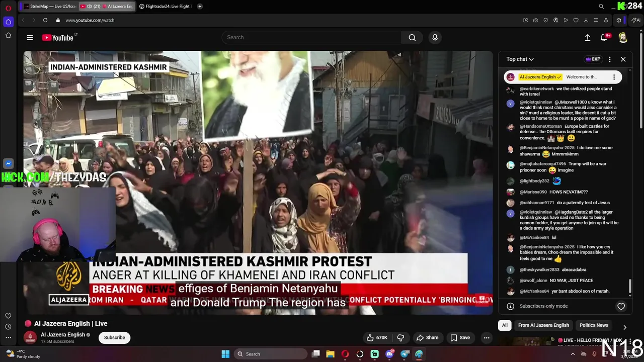The width and height of the screenshot is (644, 362).
Task: Open pinned message options menu
Action: [x=614, y=77]
